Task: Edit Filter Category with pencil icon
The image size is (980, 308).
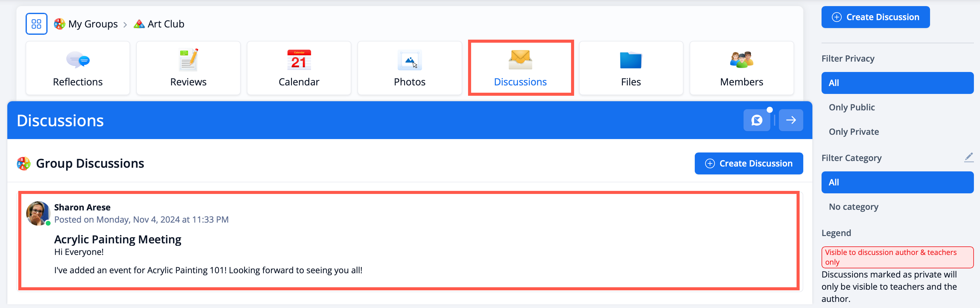Action: point(968,157)
